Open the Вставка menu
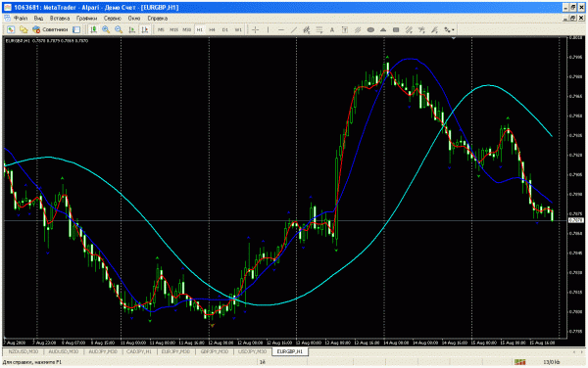 point(60,18)
